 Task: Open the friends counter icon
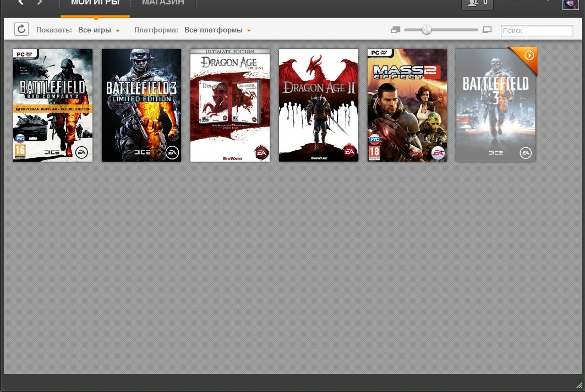tap(477, 4)
